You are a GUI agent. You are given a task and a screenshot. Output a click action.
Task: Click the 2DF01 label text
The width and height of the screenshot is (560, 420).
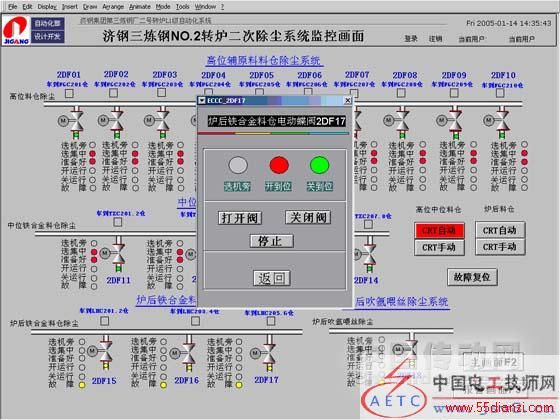tap(69, 75)
